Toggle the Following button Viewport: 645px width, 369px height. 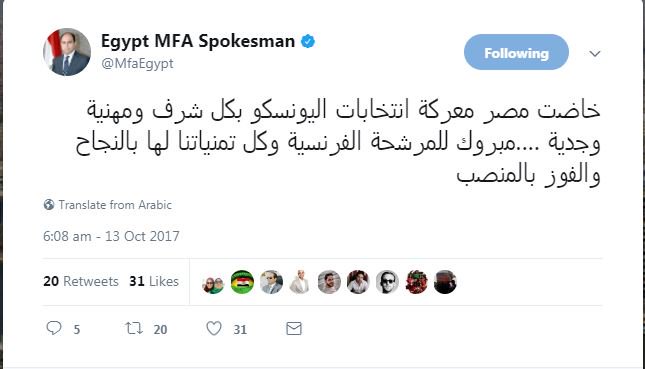[516, 52]
